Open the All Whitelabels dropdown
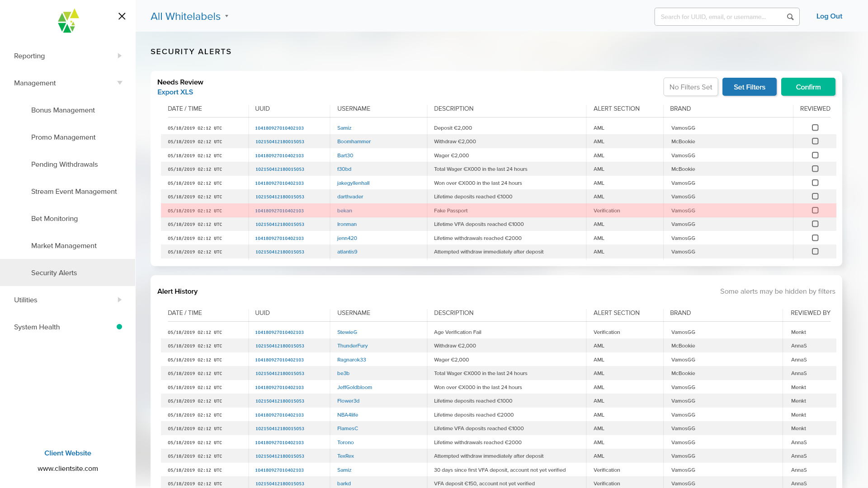The width and height of the screenshot is (868, 488). click(189, 16)
